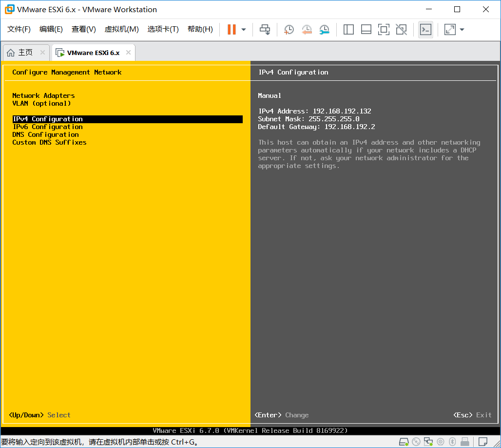501x448 pixels.
Task: Select VLAN (optional) entry
Action: pos(41,103)
